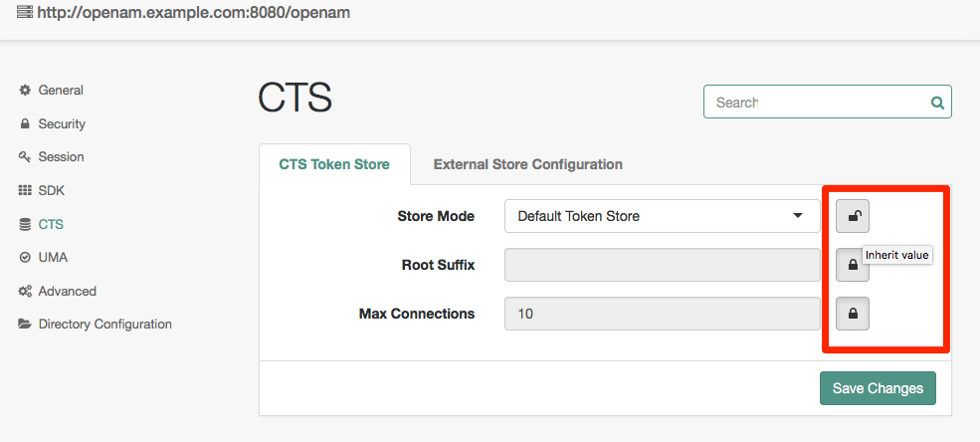The width and height of the screenshot is (980, 442).
Task: Toggle the Store Mode inherit unlock button
Action: [853, 215]
